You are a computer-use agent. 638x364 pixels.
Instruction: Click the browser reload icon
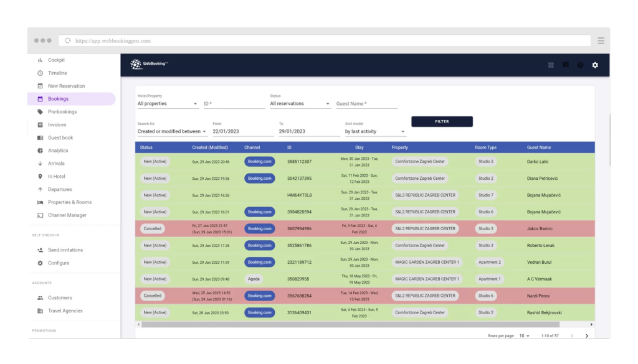[68, 41]
